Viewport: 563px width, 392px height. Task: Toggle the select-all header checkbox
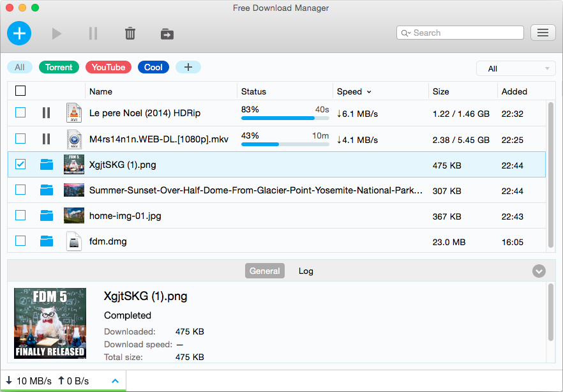[20, 91]
